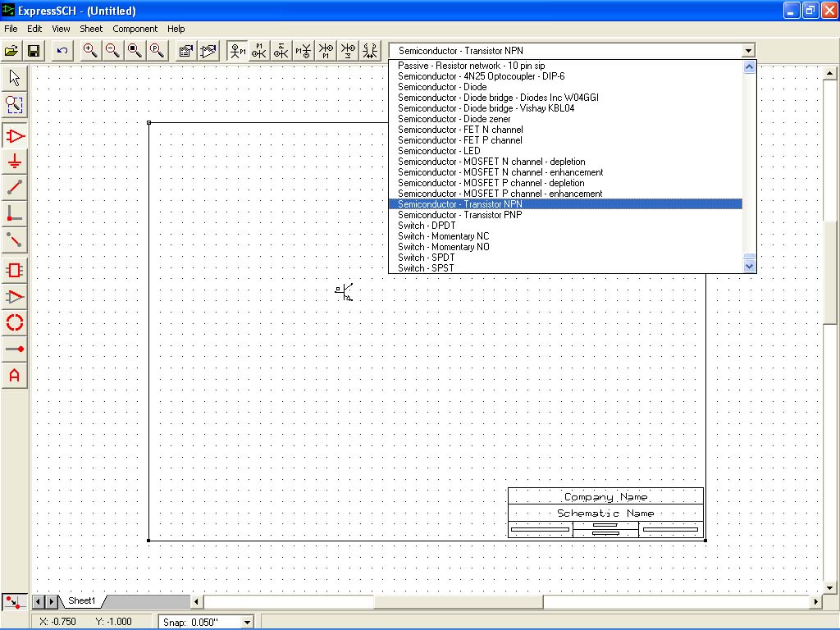Screen dimensions: 840x630
Task: Select the ground symbol placement tool
Action: [15, 162]
